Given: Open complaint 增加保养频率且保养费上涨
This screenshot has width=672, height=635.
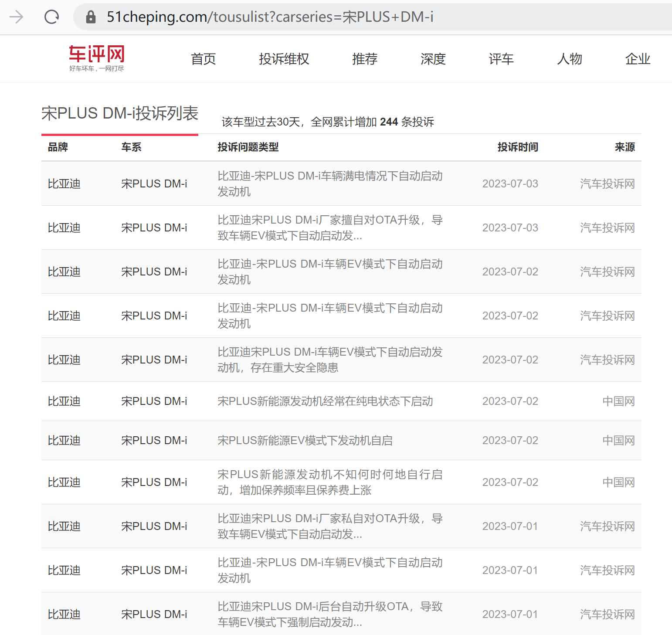Looking at the screenshot, I should click(x=330, y=482).
